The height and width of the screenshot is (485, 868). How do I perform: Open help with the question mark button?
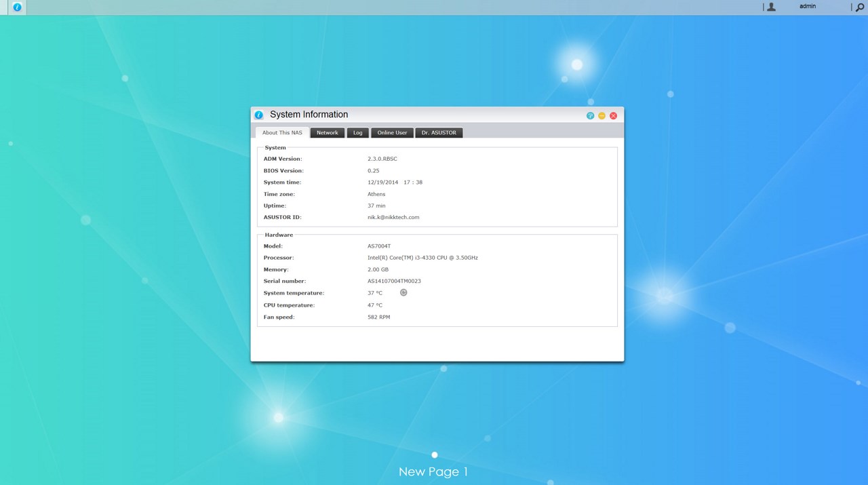pyautogui.click(x=590, y=116)
